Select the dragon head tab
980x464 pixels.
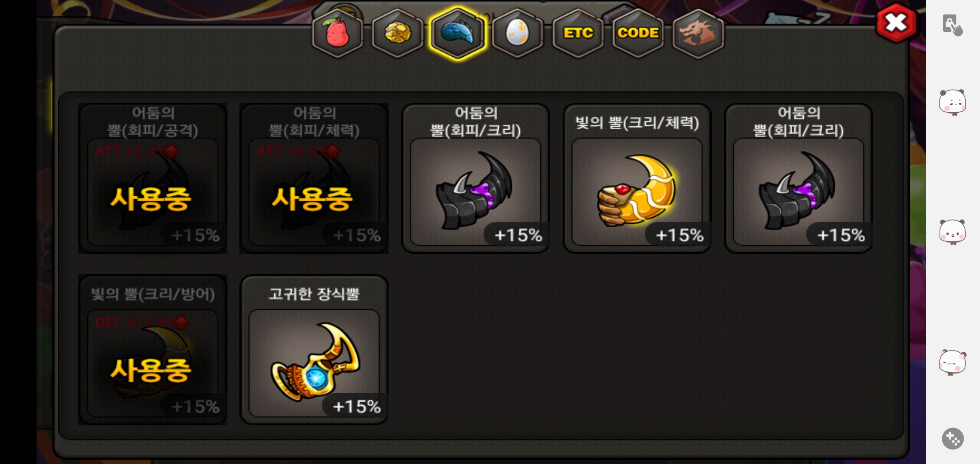(698, 34)
